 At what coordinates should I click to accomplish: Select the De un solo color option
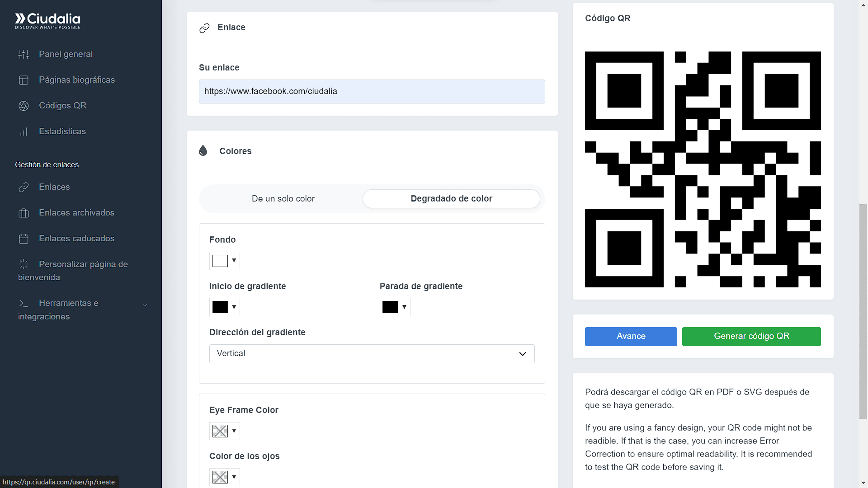[283, 199]
